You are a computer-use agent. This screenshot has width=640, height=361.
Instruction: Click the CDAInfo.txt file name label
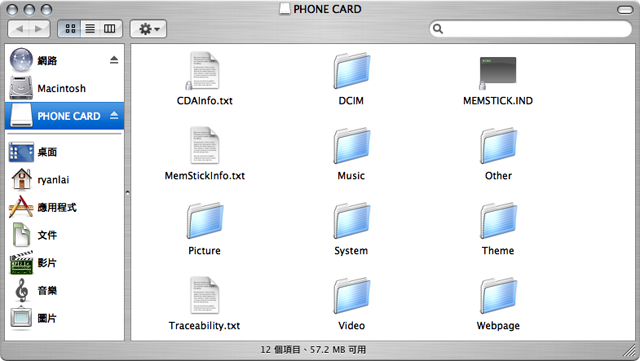pos(204,101)
